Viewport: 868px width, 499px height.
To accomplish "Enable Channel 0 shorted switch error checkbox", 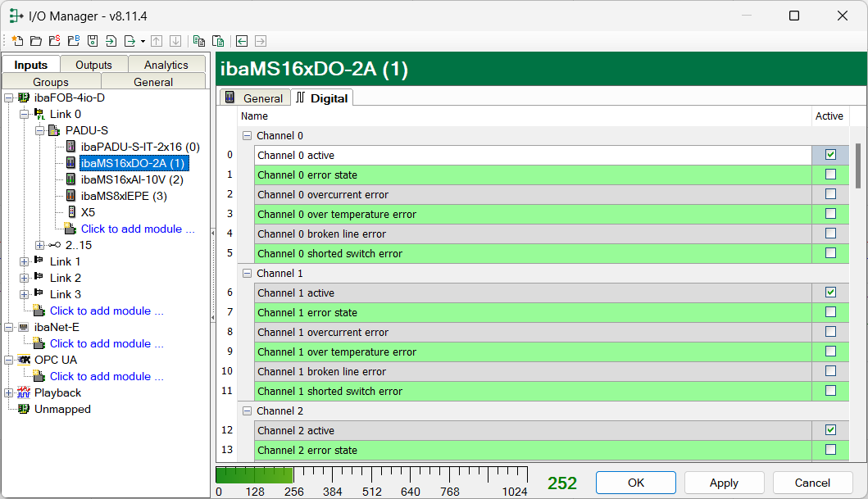I will point(830,253).
